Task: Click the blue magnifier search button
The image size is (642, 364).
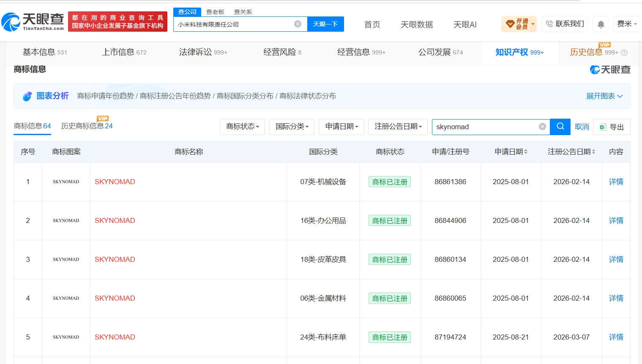Action: tap(560, 127)
